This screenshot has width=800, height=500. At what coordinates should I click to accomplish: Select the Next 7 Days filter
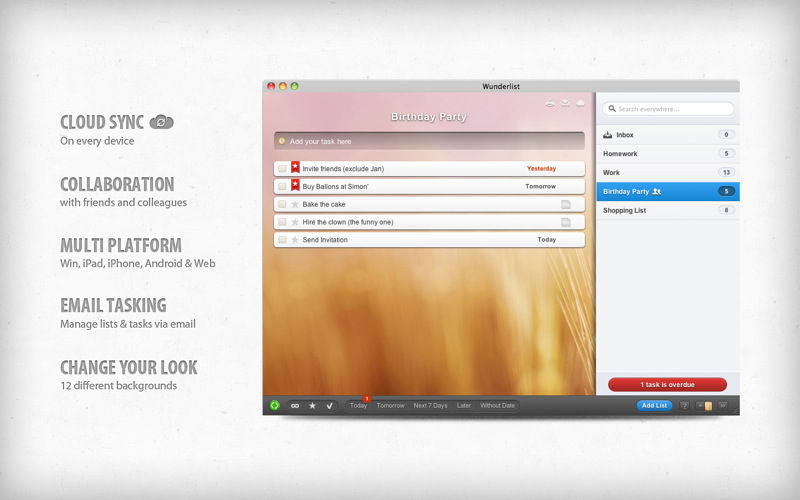click(430, 406)
